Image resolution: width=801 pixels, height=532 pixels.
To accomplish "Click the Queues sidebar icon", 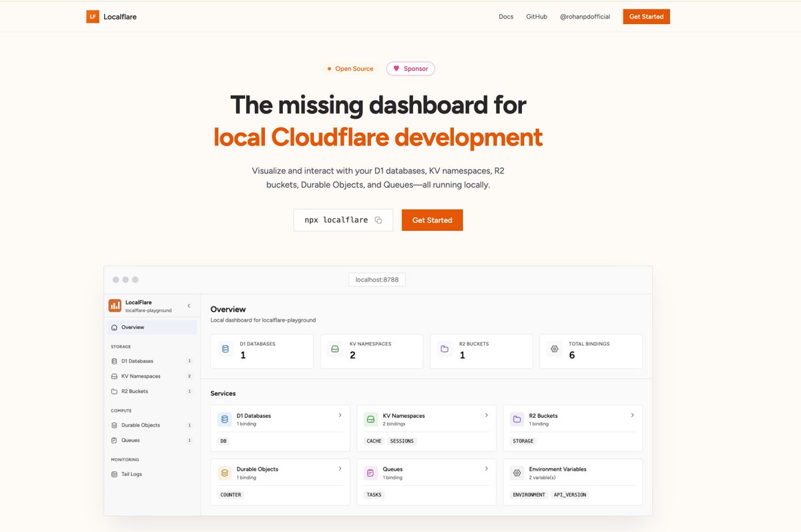I will 115,441.
